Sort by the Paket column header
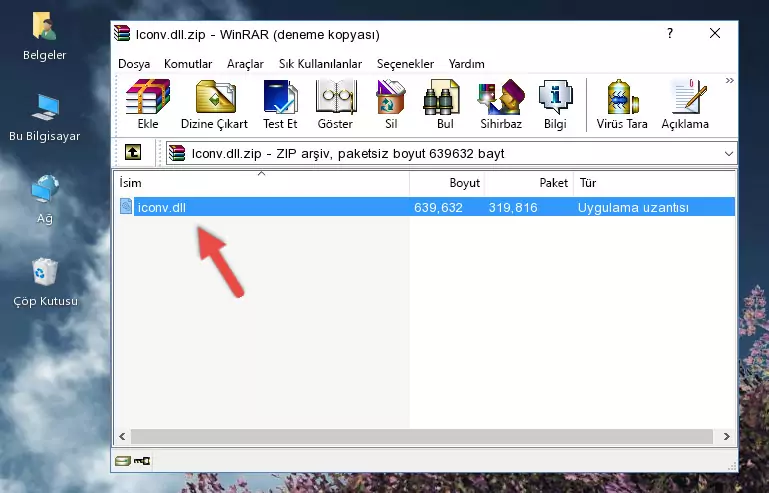 [529, 183]
